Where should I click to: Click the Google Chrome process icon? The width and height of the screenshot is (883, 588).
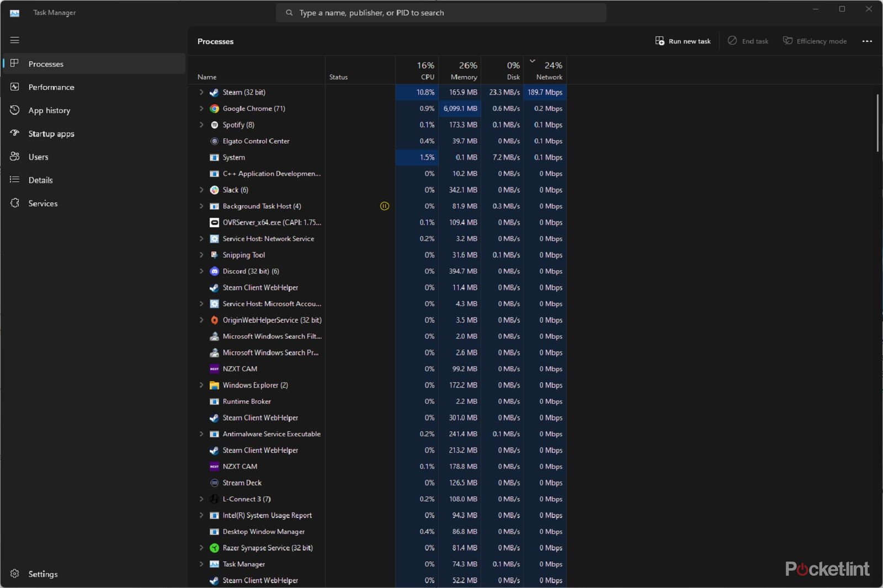click(x=214, y=109)
